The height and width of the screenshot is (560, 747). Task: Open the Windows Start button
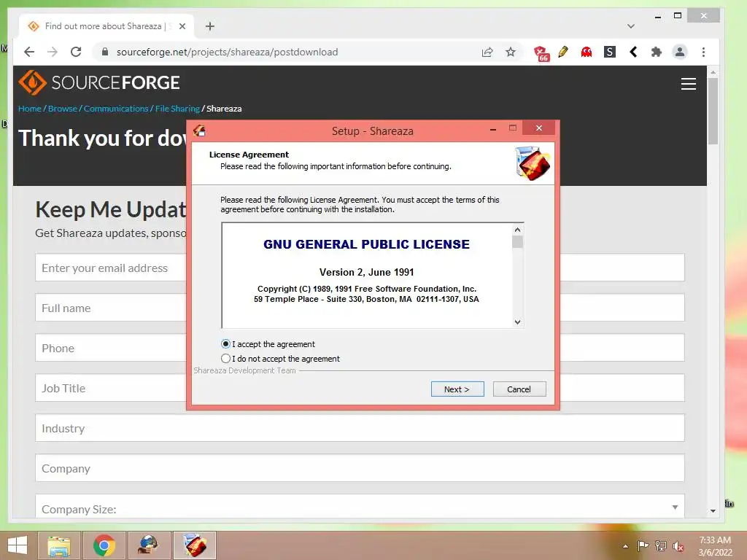coord(18,545)
